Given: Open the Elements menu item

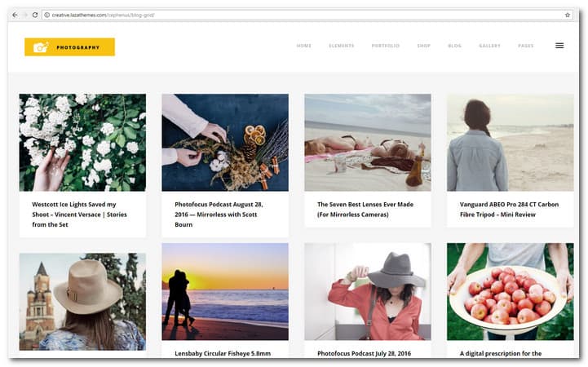Looking at the screenshot, I should point(341,46).
